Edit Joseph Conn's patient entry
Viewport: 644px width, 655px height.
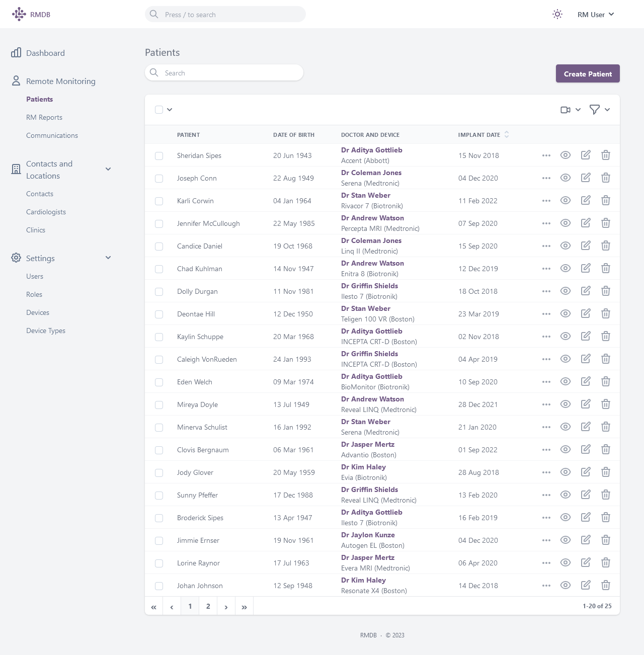pos(586,178)
